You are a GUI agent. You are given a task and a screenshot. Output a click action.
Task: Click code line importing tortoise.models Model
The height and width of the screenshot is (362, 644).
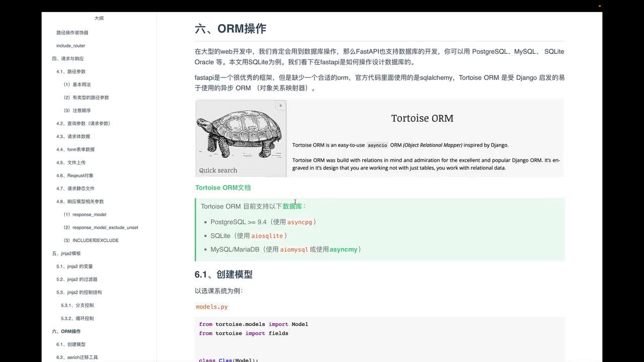(x=254, y=324)
